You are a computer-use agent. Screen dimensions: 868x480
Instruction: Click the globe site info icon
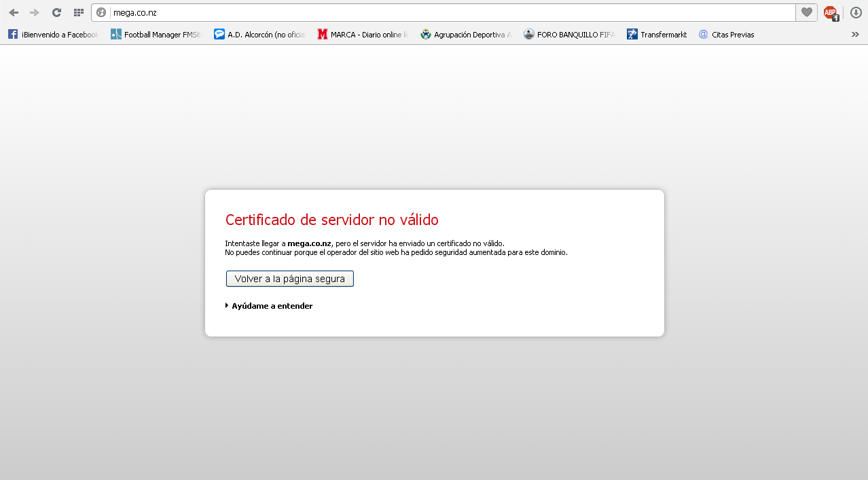[x=101, y=12]
